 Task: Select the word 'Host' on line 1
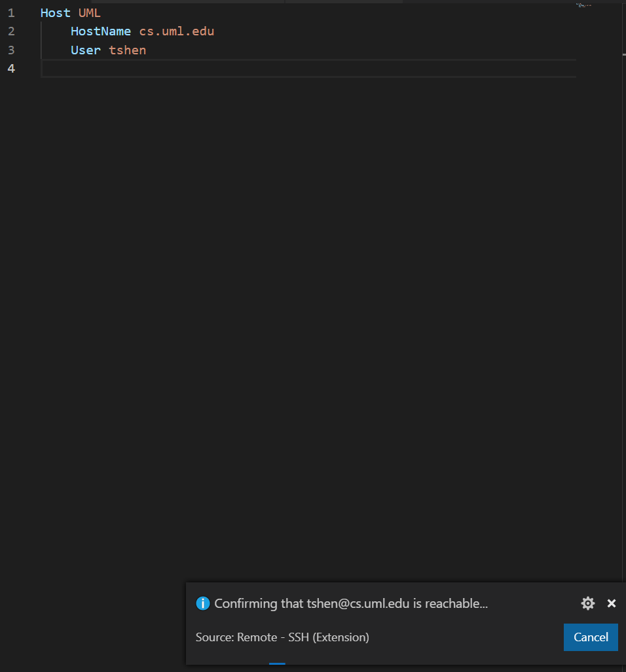pos(55,12)
